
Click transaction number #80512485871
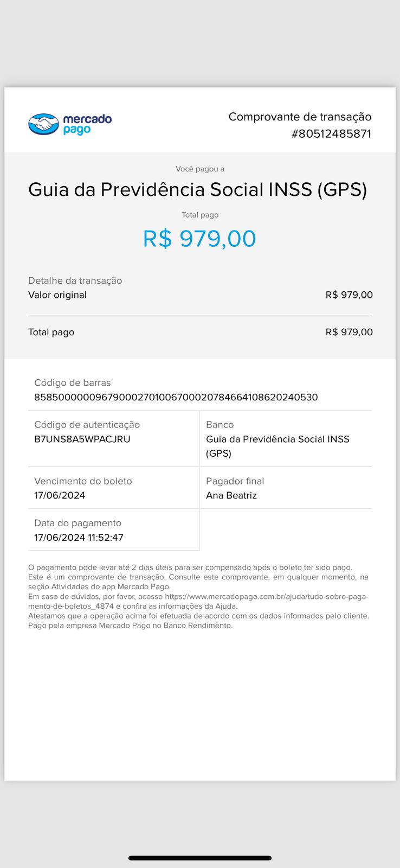pyautogui.click(x=331, y=133)
